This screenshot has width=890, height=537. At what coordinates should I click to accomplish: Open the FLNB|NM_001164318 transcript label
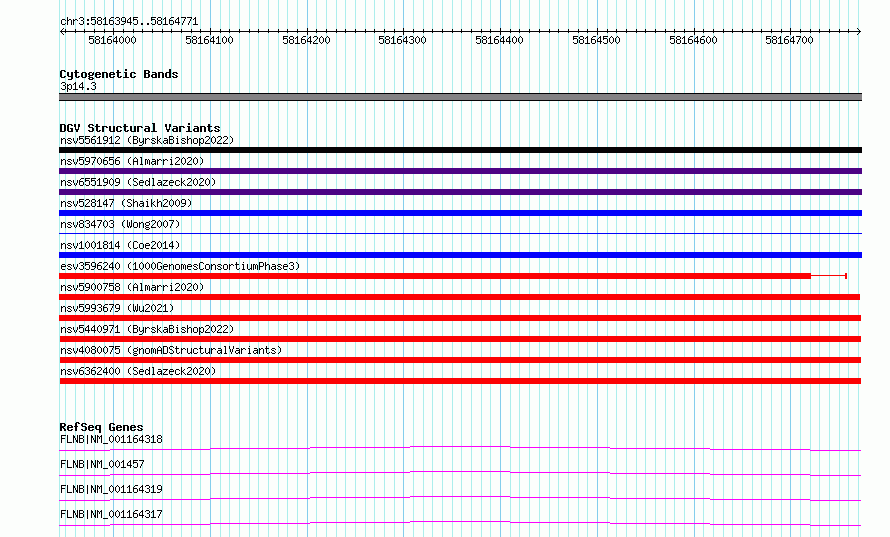[x=111, y=439]
